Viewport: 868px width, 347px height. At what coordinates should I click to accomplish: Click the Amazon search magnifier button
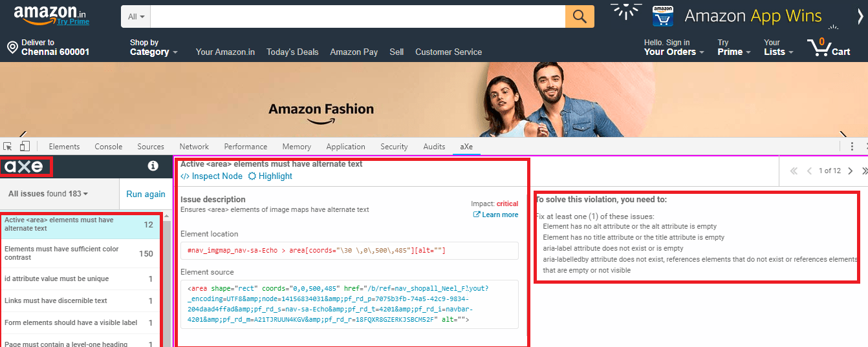tap(580, 17)
